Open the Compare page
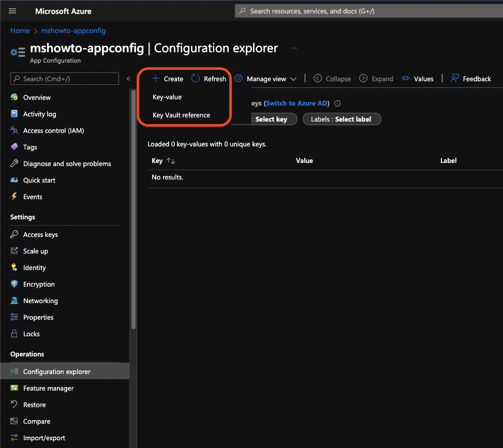 (x=37, y=422)
